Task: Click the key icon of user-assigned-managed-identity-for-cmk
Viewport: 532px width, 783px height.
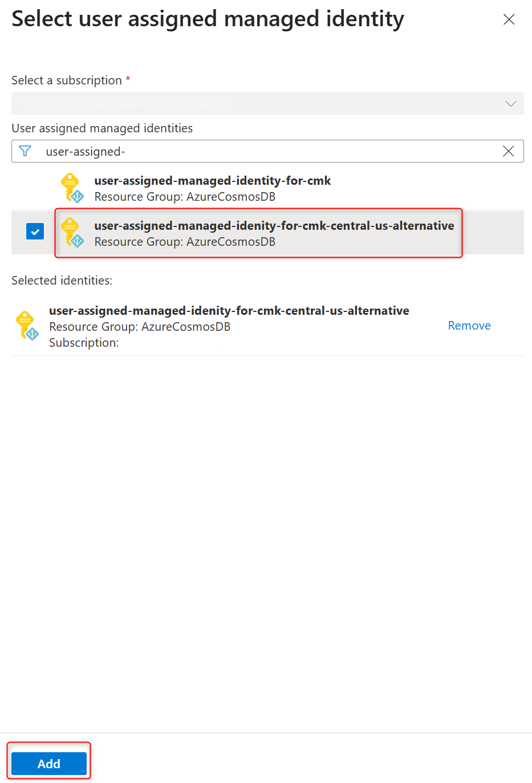Action: [72, 188]
